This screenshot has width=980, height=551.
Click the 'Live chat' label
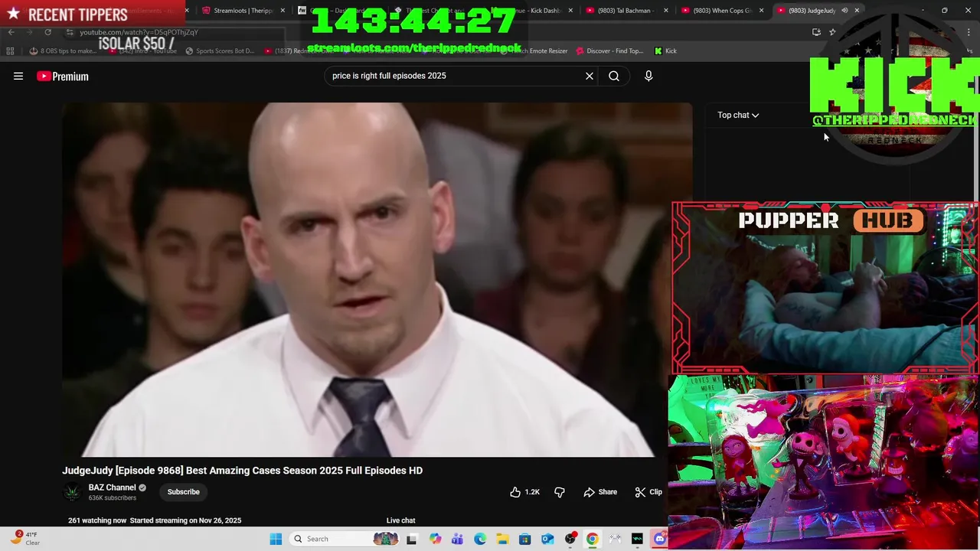(x=400, y=520)
